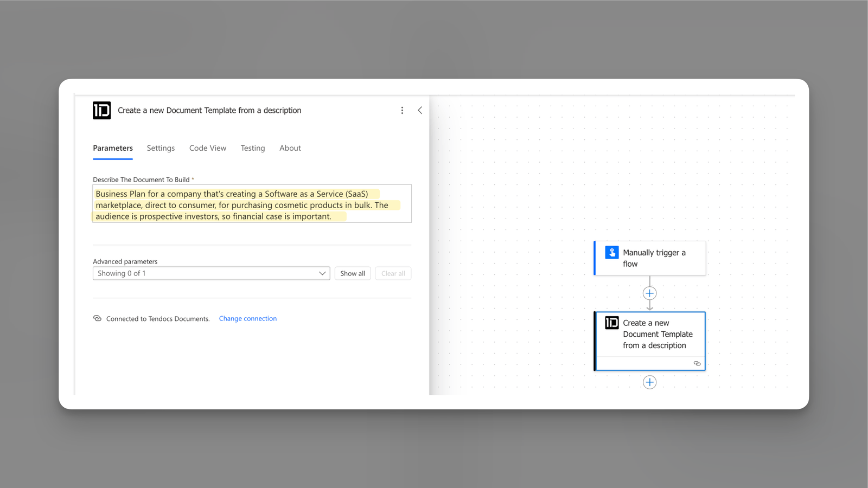
Task: Click the Tendocs icon on the flow card
Action: (x=612, y=323)
